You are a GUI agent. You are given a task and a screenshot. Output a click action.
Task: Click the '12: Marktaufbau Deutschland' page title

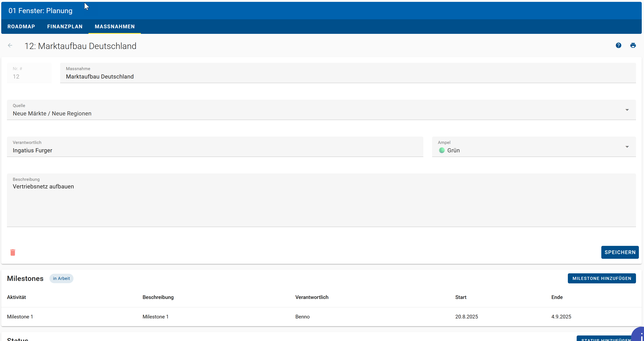[x=80, y=46]
